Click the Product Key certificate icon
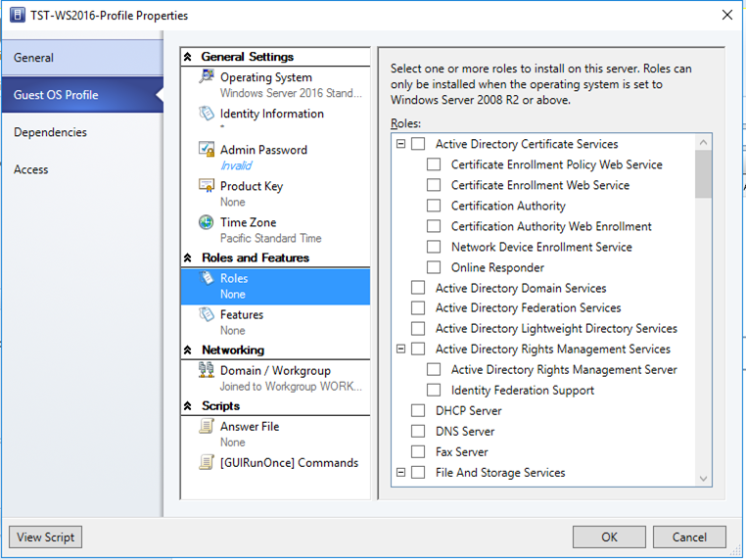Screen dimensions: 746x560 coord(207,185)
